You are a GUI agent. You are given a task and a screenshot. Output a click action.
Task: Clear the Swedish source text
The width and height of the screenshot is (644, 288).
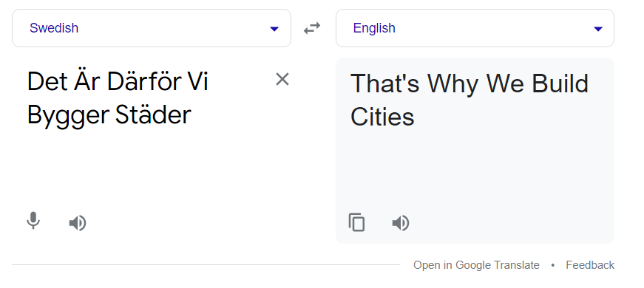tap(282, 79)
